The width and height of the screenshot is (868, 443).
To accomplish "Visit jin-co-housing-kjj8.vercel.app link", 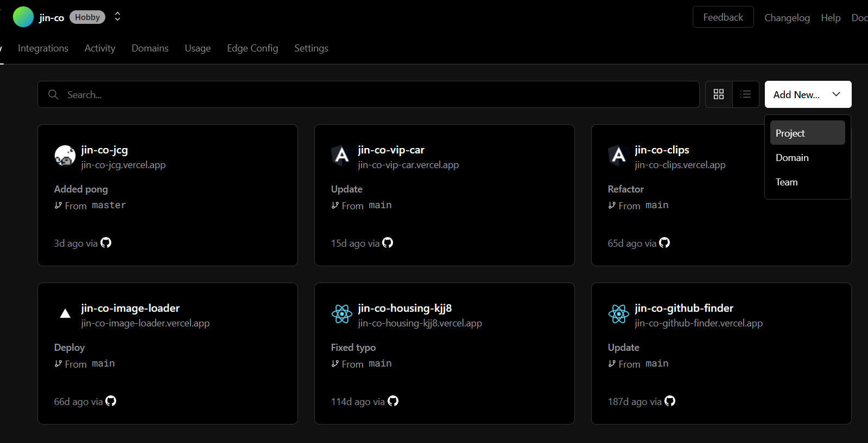I will coord(420,323).
